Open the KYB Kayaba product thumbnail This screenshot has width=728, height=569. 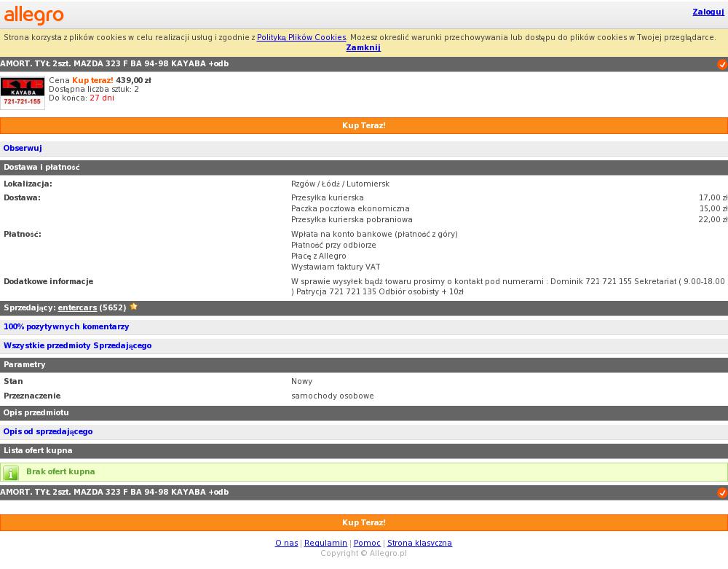tap(23, 93)
